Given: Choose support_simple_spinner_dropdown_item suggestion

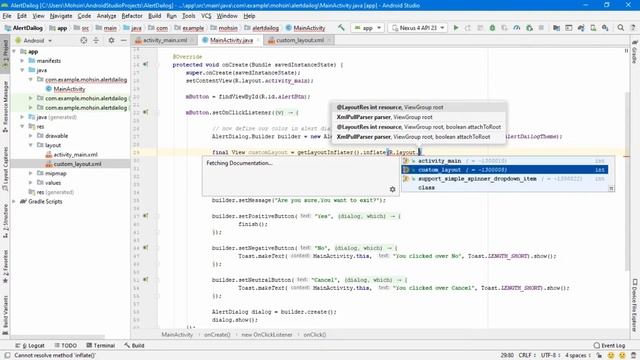Looking at the screenshot, I should coord(505,179).
